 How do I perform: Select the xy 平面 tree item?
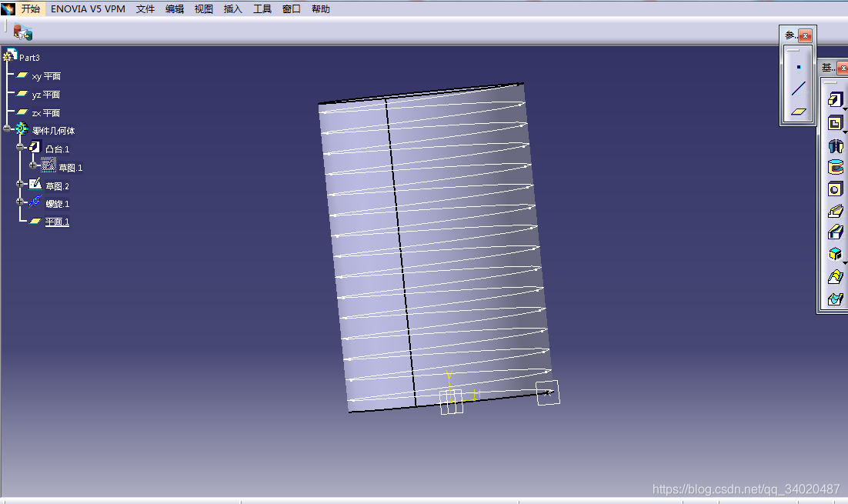pos(46,76)
